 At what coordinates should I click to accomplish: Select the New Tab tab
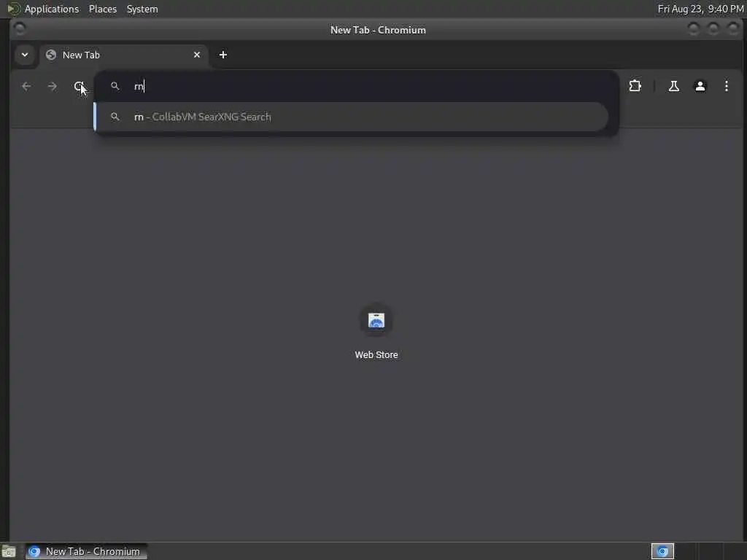124,55
